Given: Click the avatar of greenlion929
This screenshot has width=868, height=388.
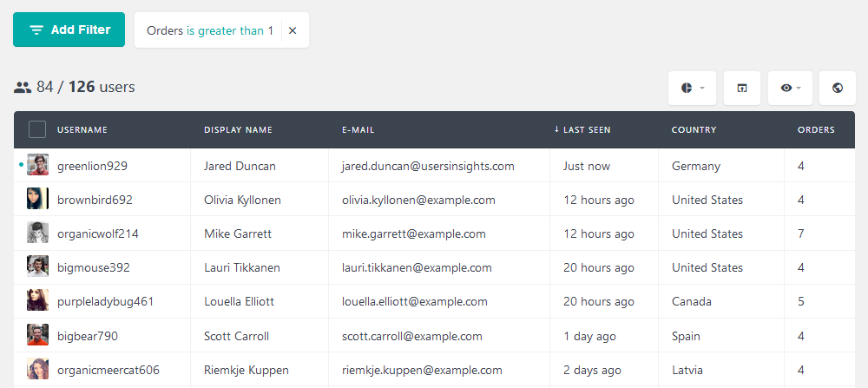Looking at the screenshot, I should click(37, 165).
